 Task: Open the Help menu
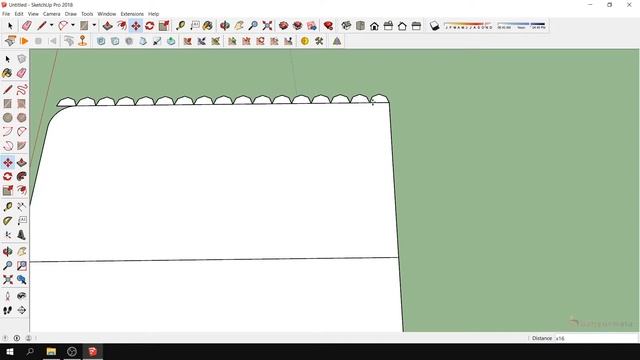click(153, 14)
